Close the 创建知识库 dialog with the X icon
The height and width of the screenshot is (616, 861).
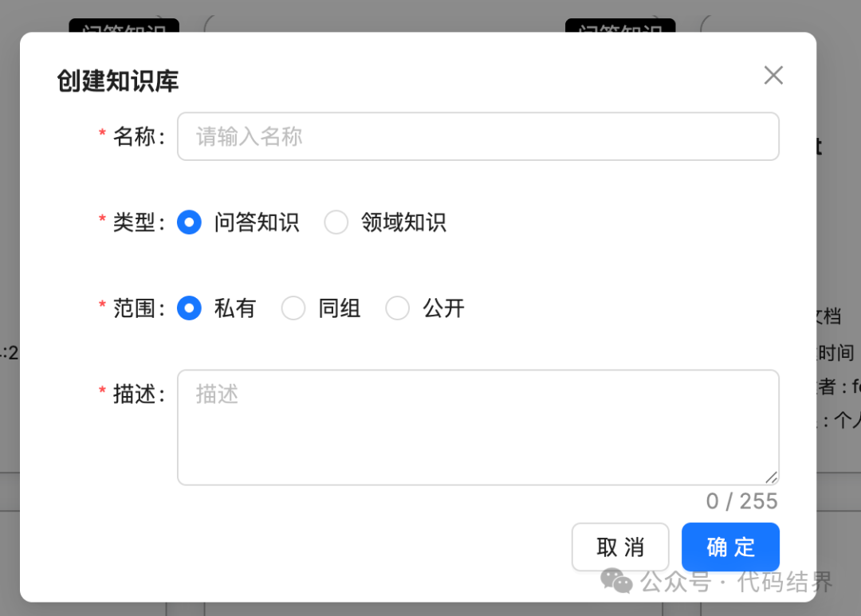pos(773,76)
